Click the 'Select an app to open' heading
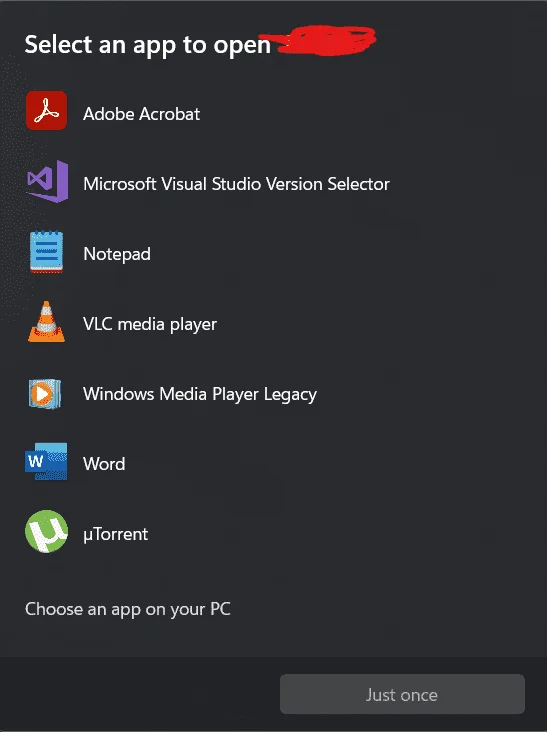 point(147,46)
